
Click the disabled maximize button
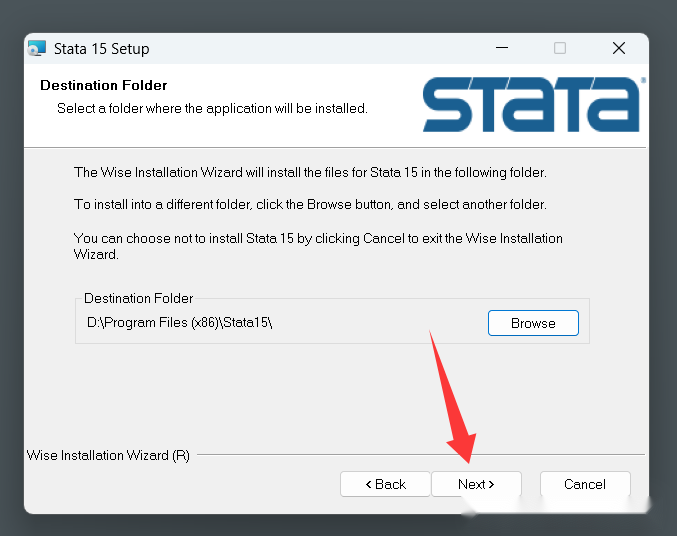[x=560, y=48]
